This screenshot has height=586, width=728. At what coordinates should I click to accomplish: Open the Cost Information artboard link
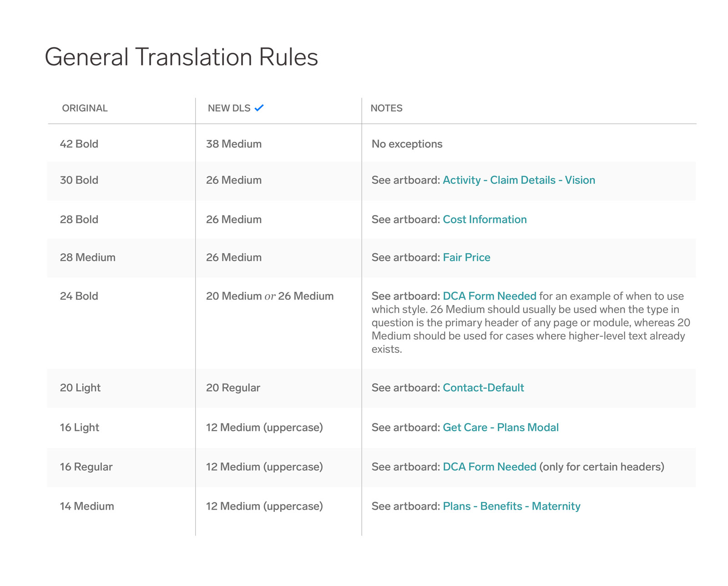[x=485, y=220]
